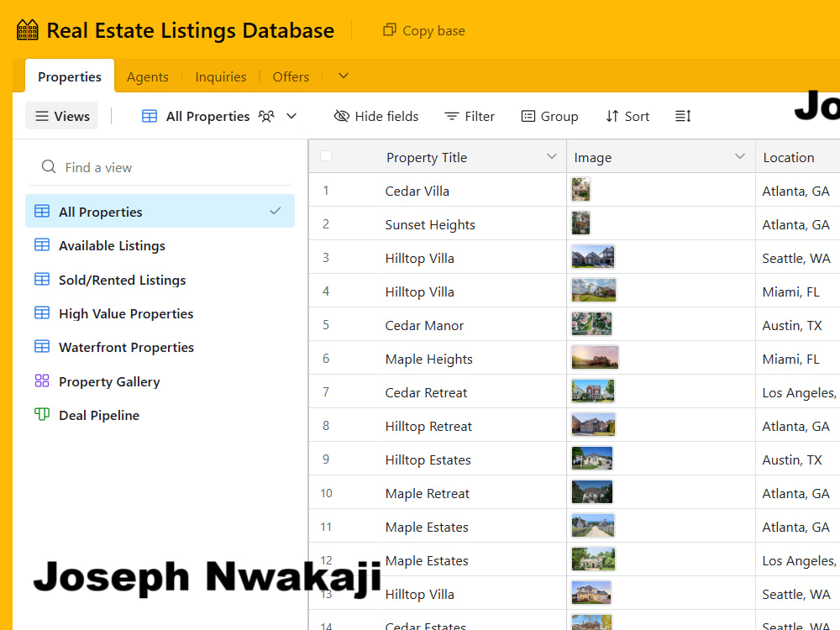Switch to the Agents tab

148,76
